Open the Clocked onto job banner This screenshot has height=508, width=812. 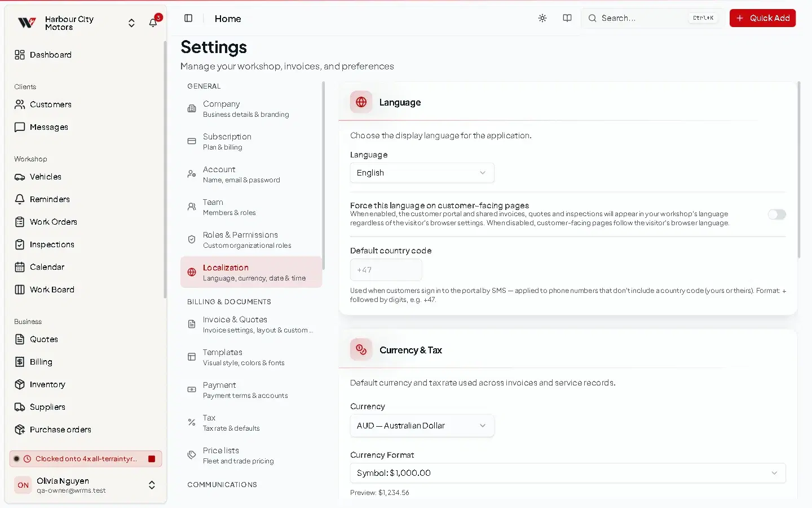tap(86, 459)
